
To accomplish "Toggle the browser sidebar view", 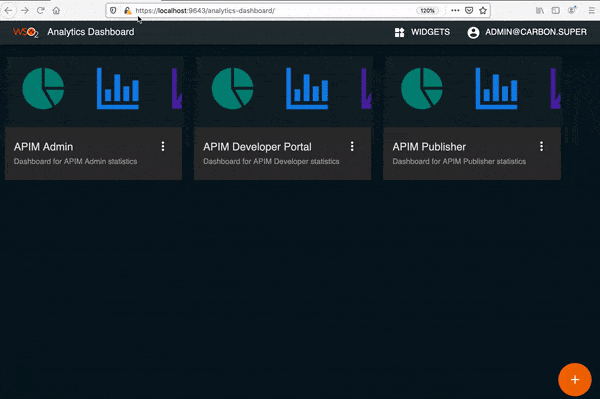I will pyautogui.click(x=556, y=11).
